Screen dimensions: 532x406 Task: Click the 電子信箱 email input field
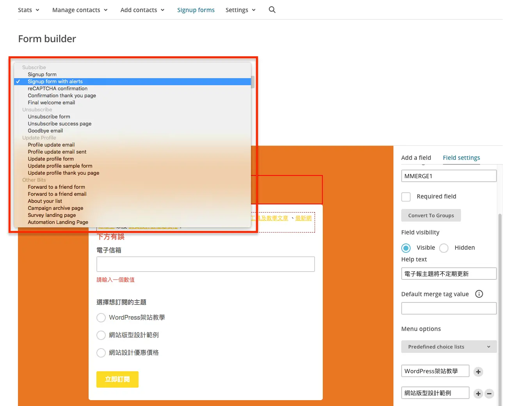pyautogui.click(x=206, y=264)
